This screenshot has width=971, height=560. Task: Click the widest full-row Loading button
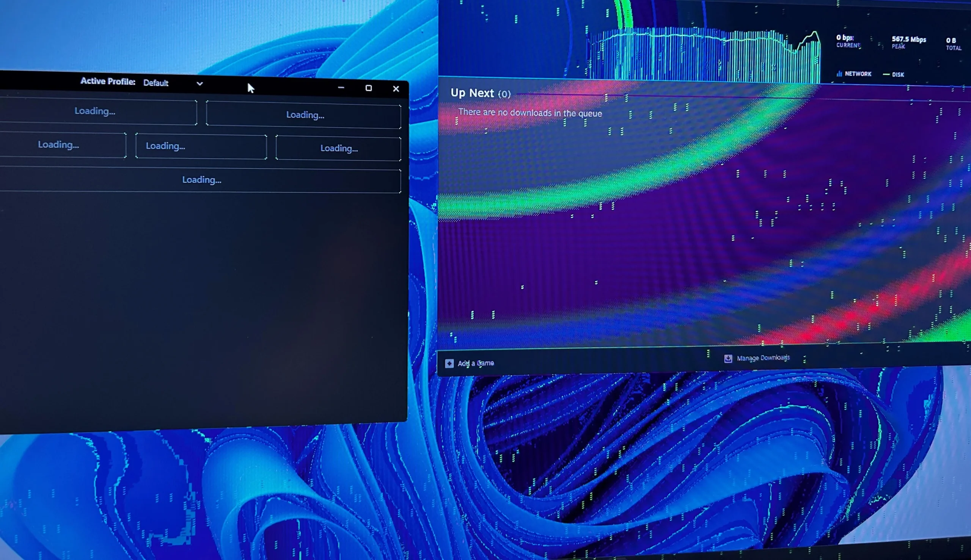(201, 180)
